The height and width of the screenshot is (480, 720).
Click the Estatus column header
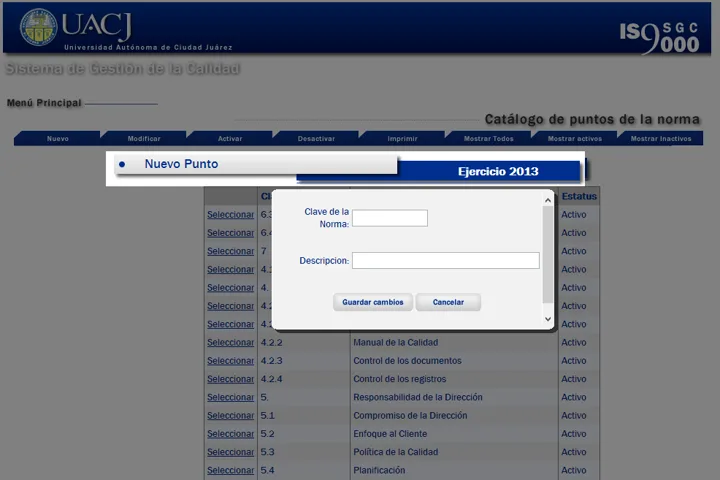[579, 196]
